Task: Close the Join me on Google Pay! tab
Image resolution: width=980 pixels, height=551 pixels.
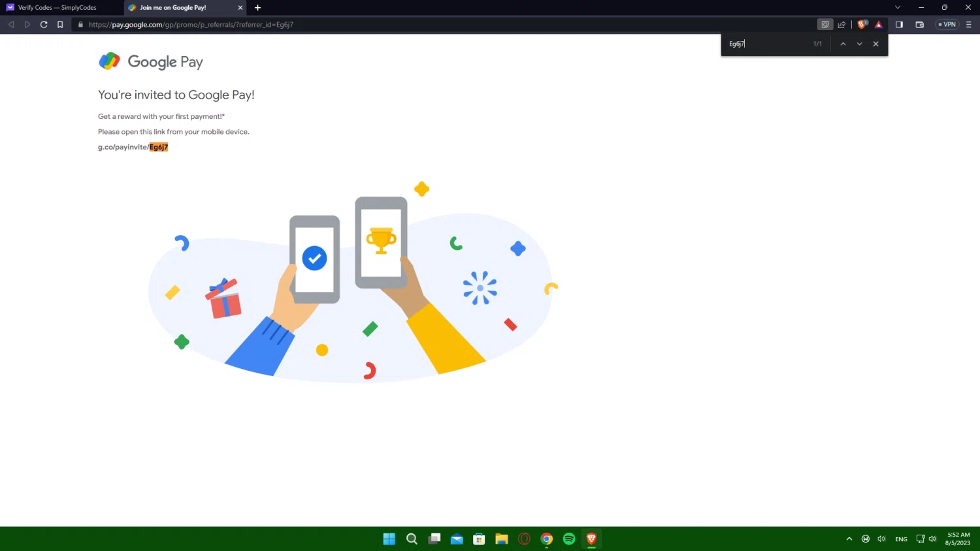Action: click(240, 8)
